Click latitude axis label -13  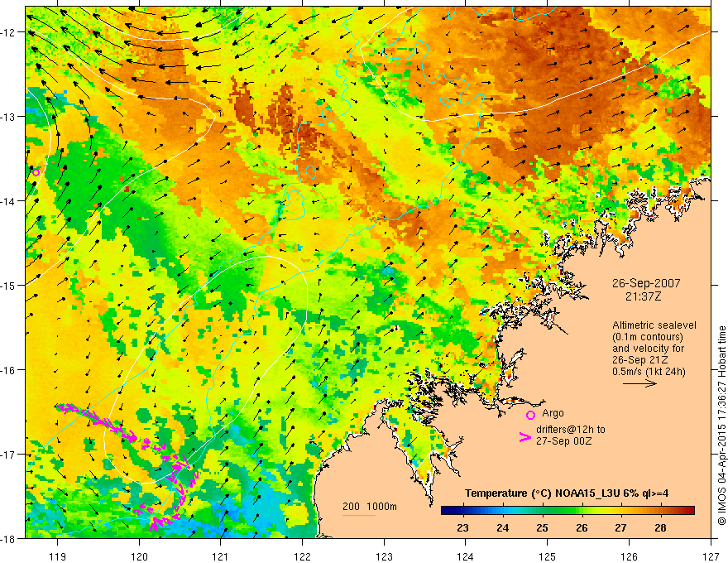click(9, 116)
